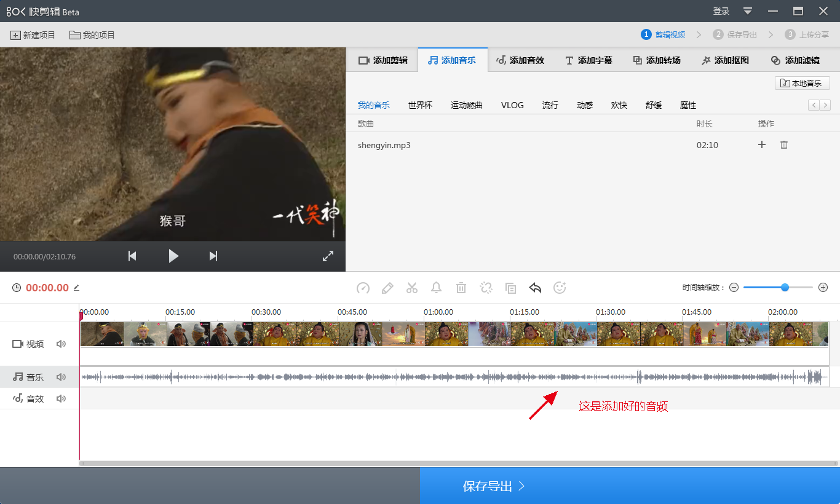Mute the sound effects track
This screenshot has height=504, width=840.
point(61,398)
